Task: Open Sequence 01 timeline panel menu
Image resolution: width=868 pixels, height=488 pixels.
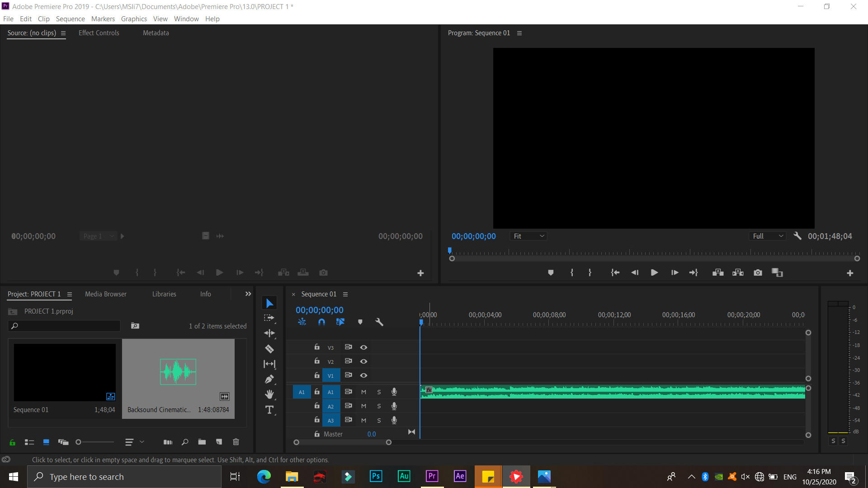Action: 345,294
